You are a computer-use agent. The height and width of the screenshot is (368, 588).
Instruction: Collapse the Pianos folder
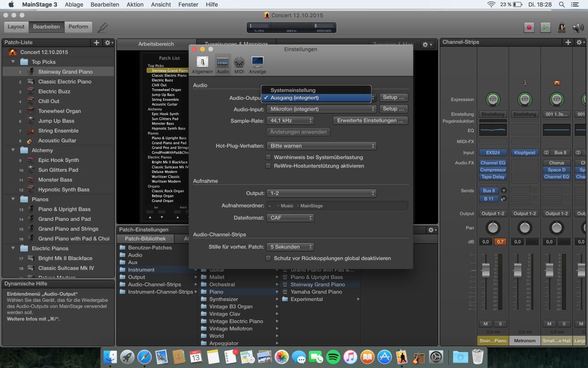[x=13, y=199]
